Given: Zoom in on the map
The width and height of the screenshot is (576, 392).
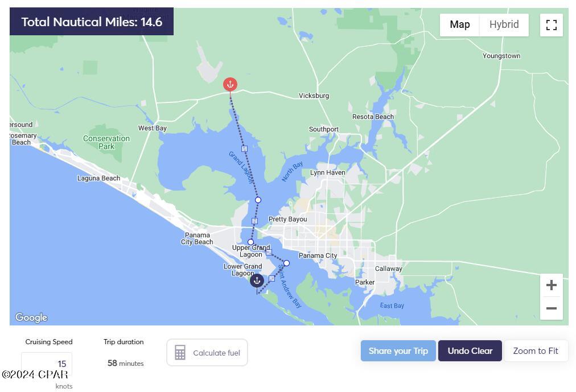Looking at the screenshot, I should coord(551,285).
